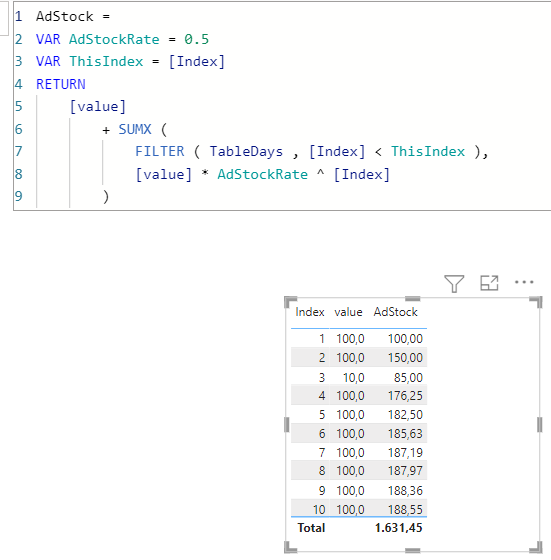Select AdStock cell 187,97
The image size is (551, 560).
pos(405,471)
